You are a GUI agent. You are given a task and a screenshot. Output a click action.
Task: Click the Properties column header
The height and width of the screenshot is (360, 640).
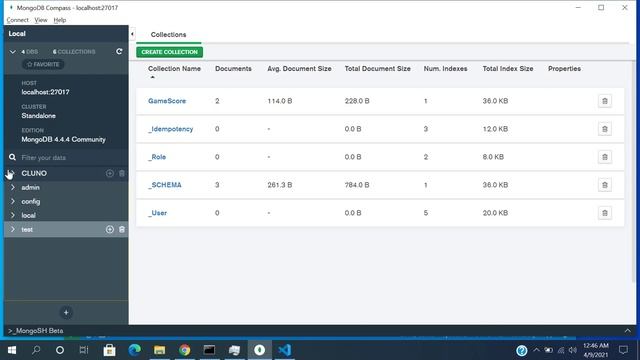(x=564, y=69)
